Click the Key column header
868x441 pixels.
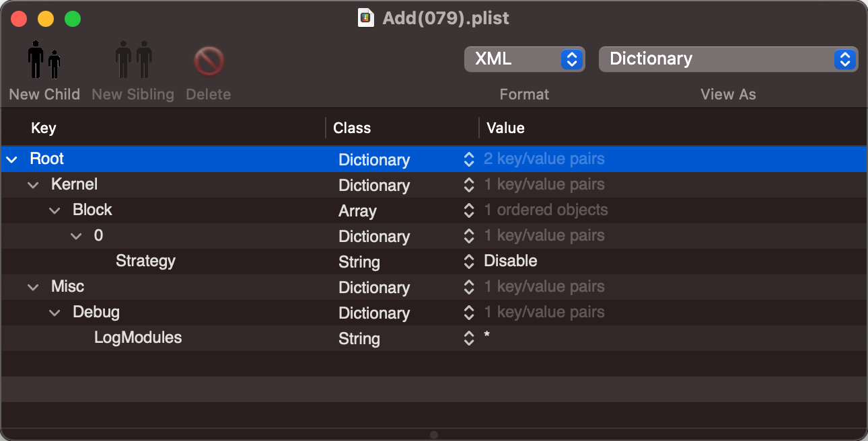pos(44,128)
